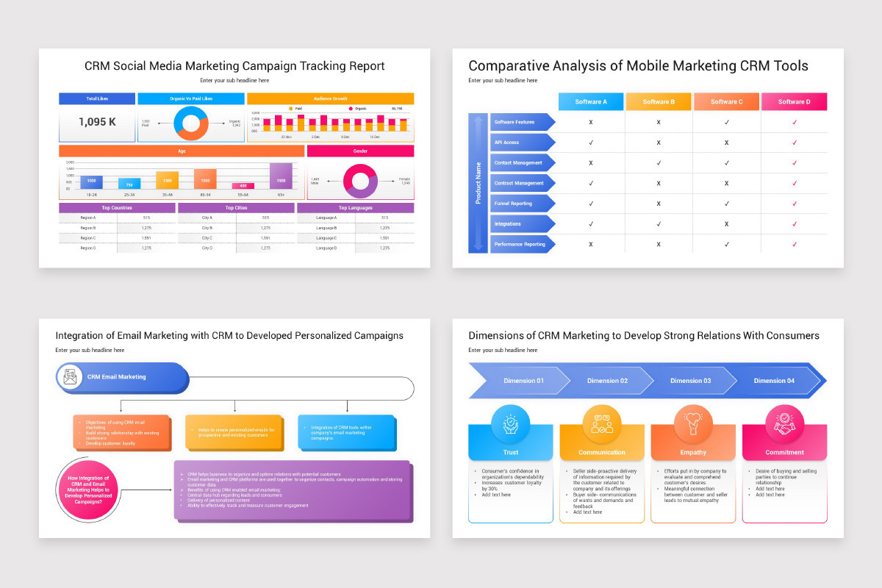Screen dimensions: 882x588
Task: Click the chat people icon above Communication
Action: (x=602, y=423)
